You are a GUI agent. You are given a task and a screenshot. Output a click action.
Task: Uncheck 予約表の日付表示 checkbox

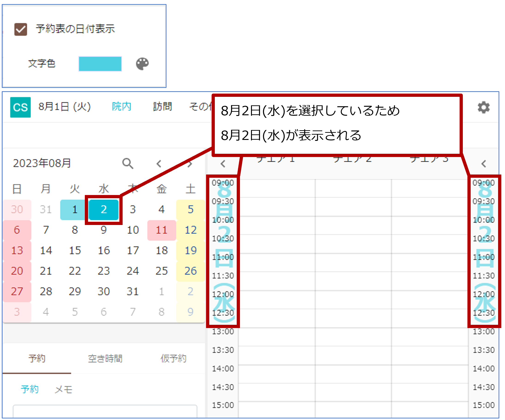tap(21, 29)
